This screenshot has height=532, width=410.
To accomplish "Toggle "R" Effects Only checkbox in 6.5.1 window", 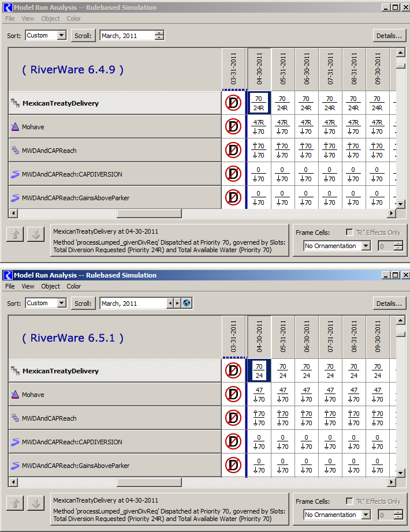I will coord(349,501).
